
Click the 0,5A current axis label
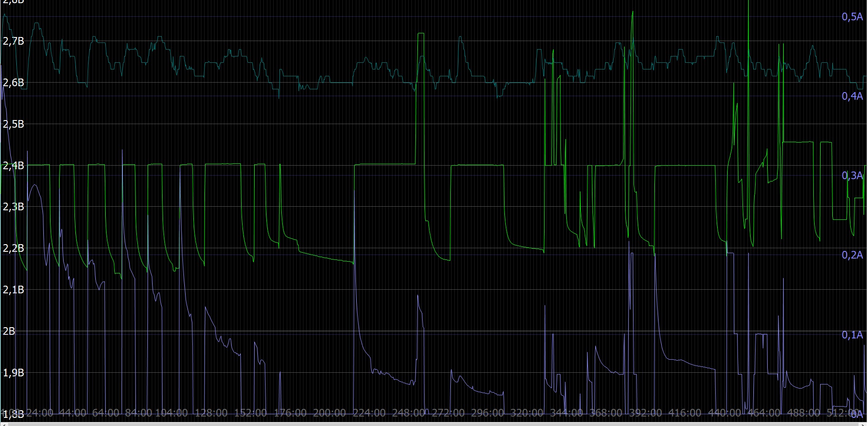[x=852, y=17]
